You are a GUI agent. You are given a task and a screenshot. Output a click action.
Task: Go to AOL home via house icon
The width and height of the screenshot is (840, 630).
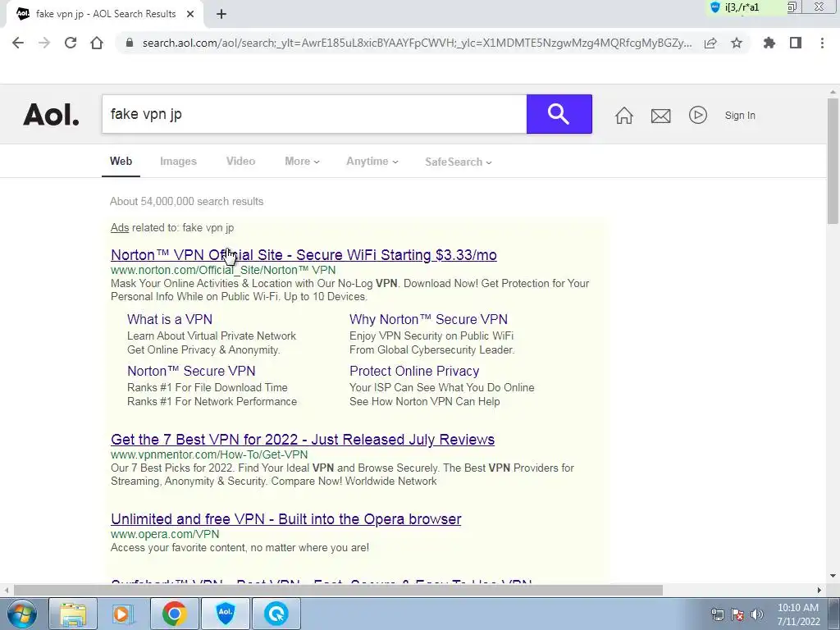pyautogui.click(x=623, y=115)
